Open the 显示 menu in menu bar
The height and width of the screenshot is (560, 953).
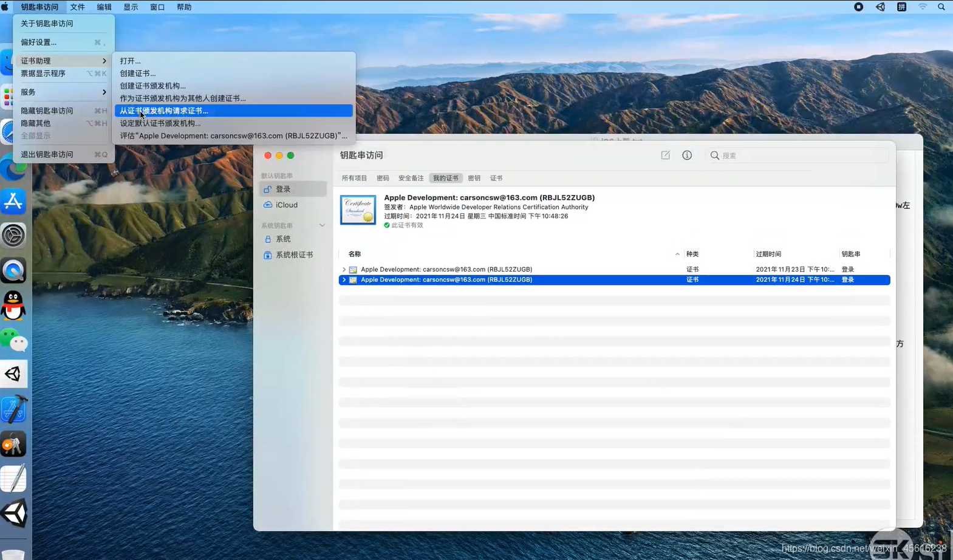(x=131, y=7)
